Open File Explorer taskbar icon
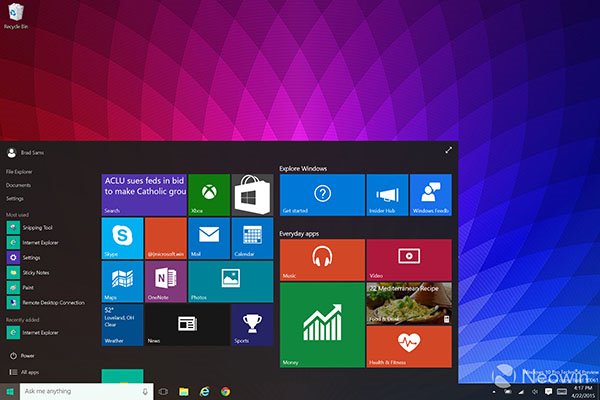600x400 pixels. pos(184,392)
